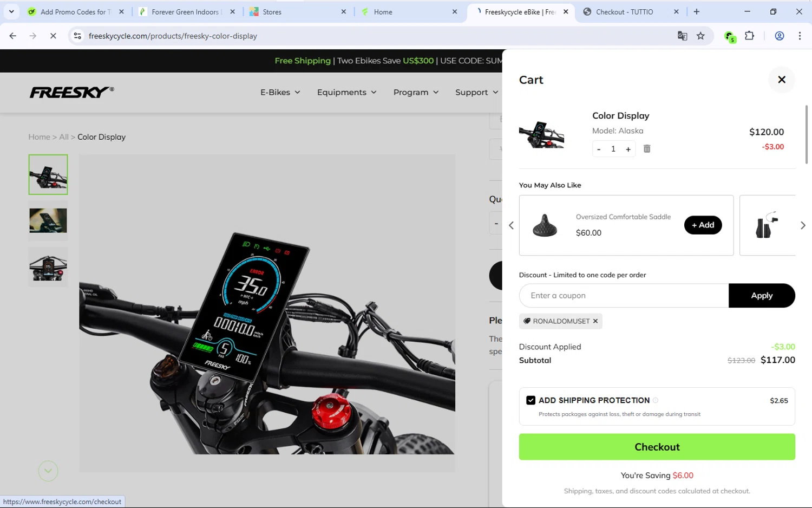Delete Color Display item with trash icon
Screen dimensions: 812x508
[646, 148]
